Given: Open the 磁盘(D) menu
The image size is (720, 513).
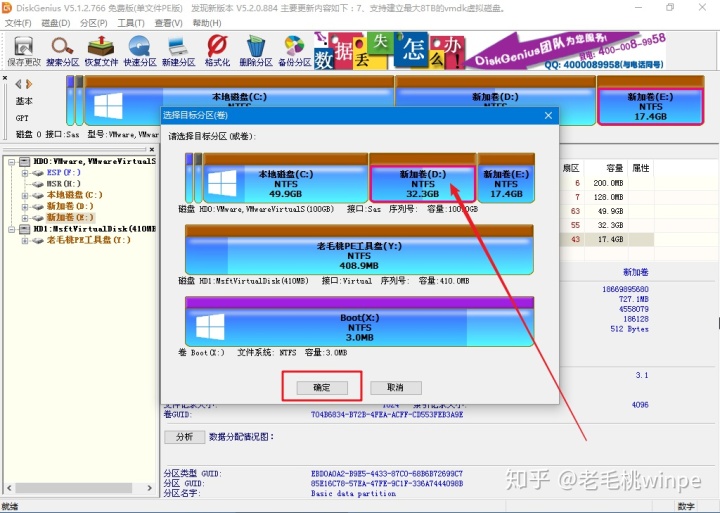Looking at the screenshot, I should click(x=56, y=23).
